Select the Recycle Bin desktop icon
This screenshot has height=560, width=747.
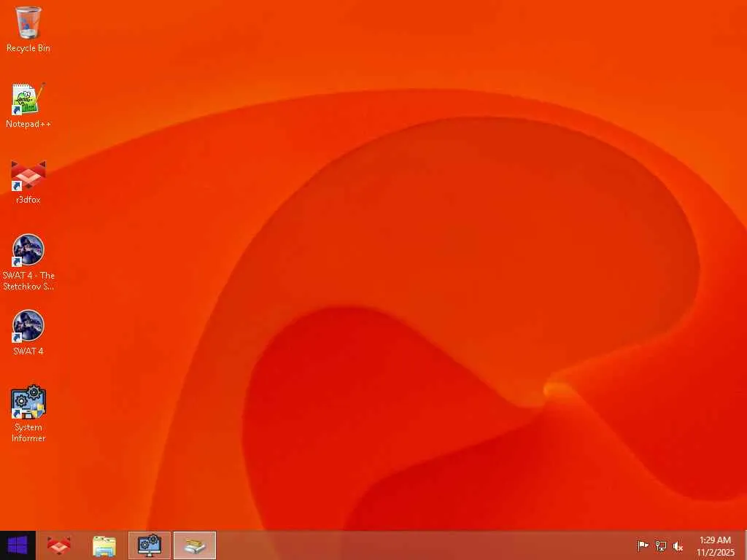28,29
